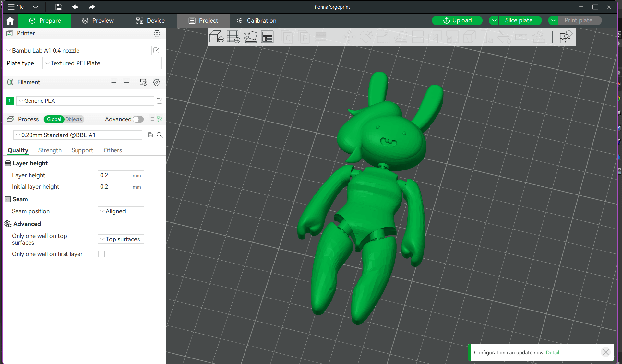Enable Only one wall on first layer
The width and height of the screenshot is (622, 364).
102,254
